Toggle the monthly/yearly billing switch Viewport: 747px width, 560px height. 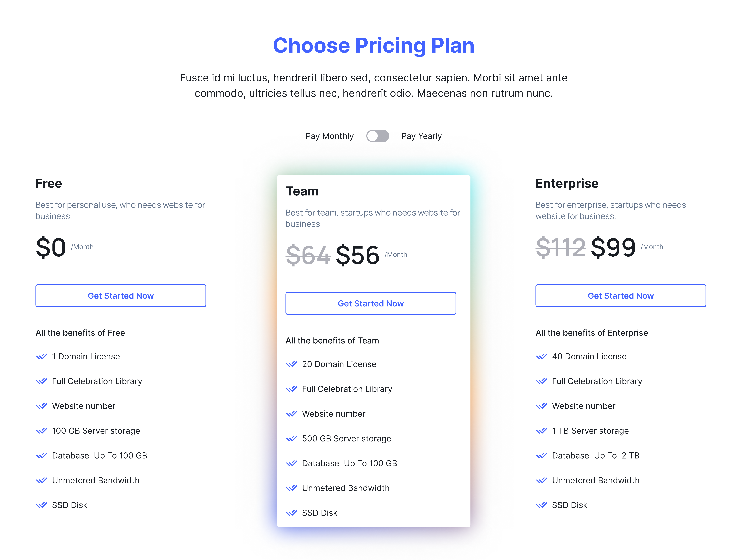(378, 136)
